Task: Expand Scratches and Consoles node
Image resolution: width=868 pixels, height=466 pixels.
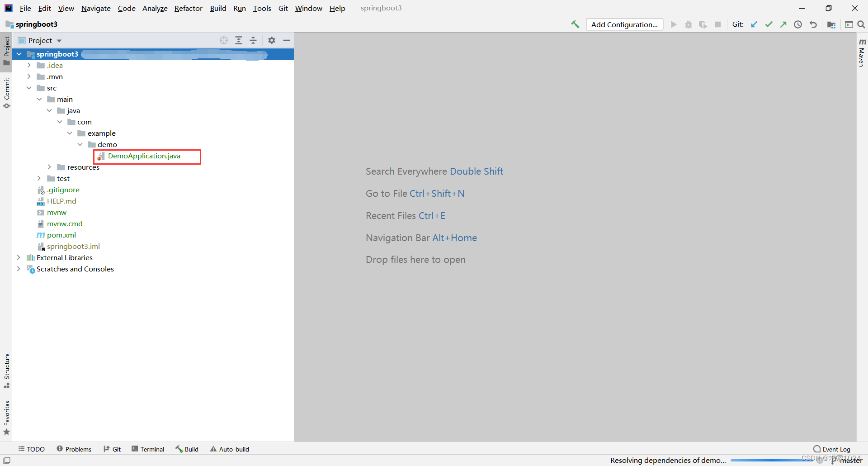Action: click(19, 269)
